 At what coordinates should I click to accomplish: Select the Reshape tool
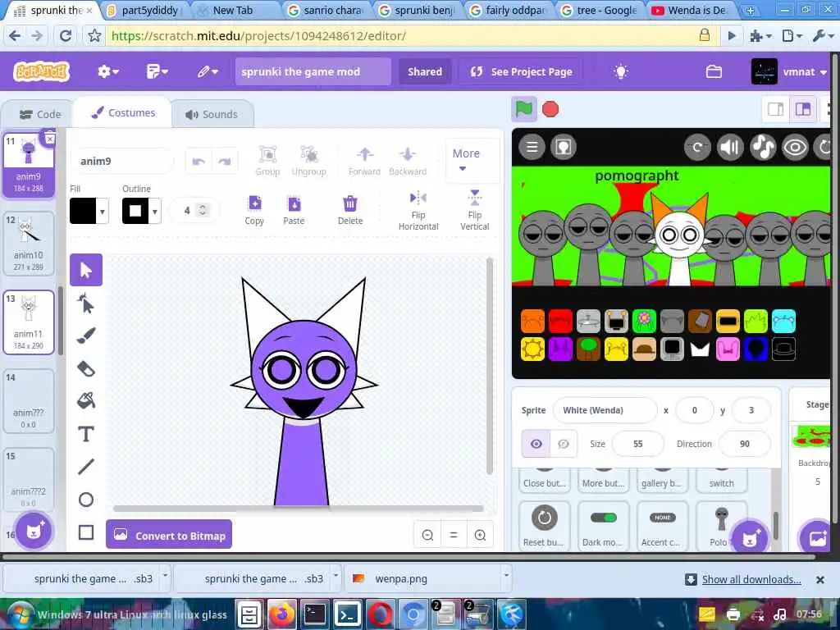click(x=85, y=304)
